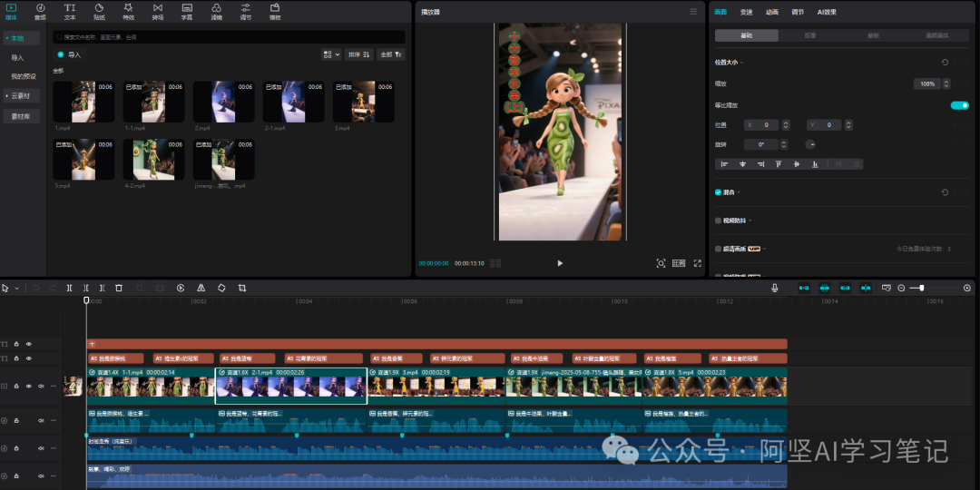Open the crop tool in timeline toolbar
The height and width of the screenshot is (490, 980).
pos(242,289)
